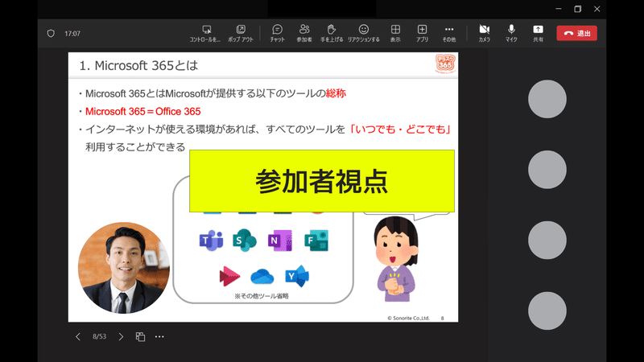Click the Teams icon on the slide
Image resolution: width=644 pixels, height=362 pixels.
click(211, 241)
